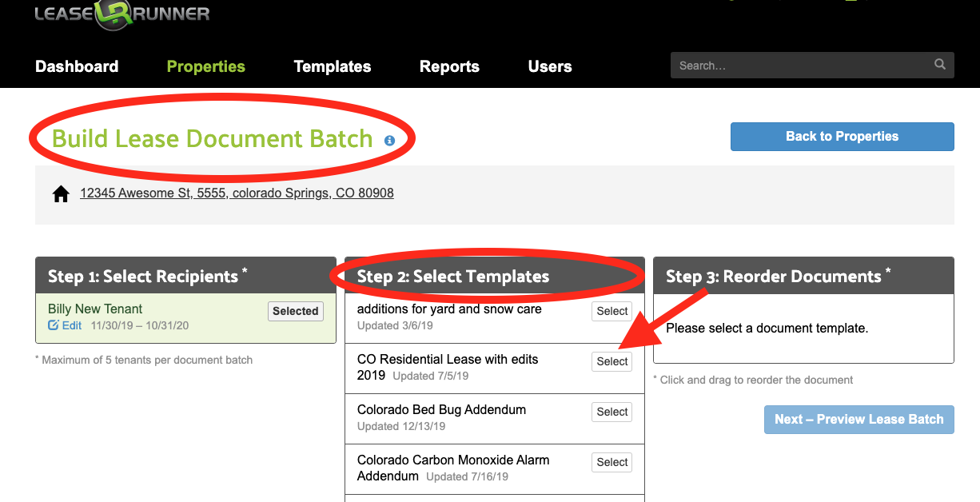The width and height of the screenshot is (980, 502).
Task: Toggle the Selected button for Billy New Tenant
Action: (295, 311)
